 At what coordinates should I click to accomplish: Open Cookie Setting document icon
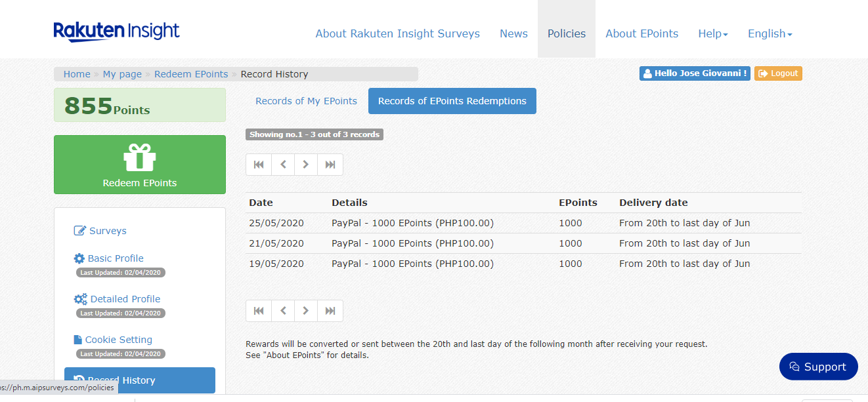click(x=77, y=339)
